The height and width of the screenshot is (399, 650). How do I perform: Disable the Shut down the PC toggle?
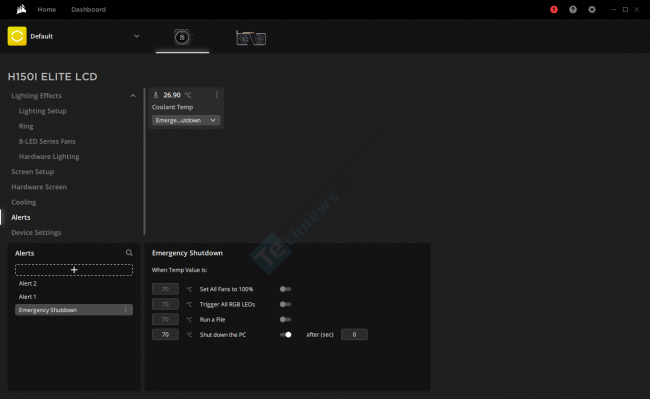[285, 334]
